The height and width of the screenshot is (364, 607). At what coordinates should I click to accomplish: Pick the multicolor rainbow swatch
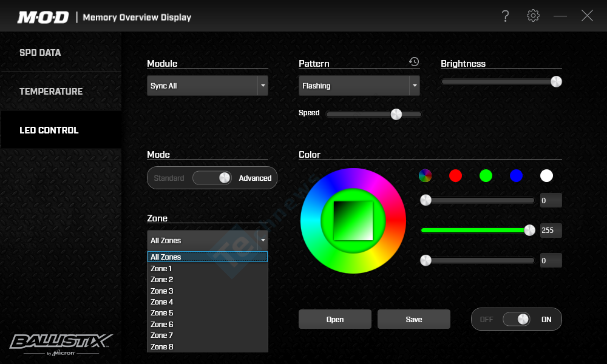[x=425, y=175]
